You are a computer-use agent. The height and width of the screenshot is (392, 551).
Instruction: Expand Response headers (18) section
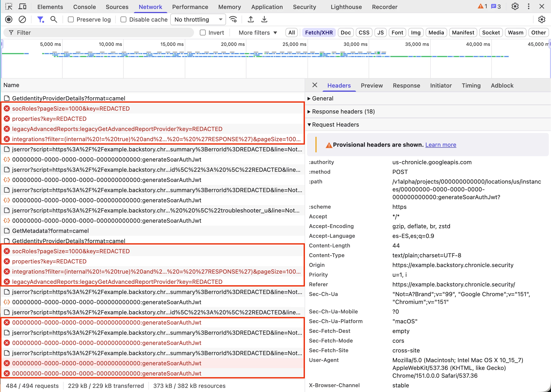(341, 111)
